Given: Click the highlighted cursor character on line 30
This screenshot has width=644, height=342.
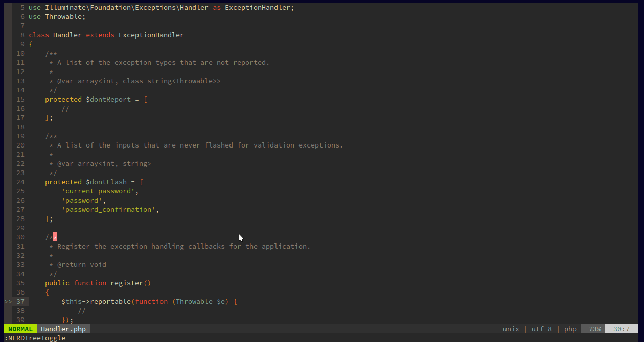Looking at the screenshot, I should (55, 237).
